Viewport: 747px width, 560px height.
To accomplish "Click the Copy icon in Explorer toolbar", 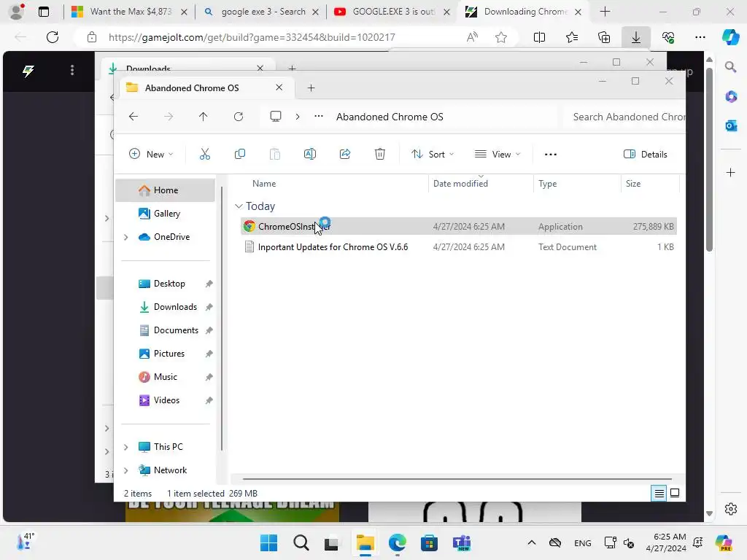I will pyautogui.click(x=239, y=155).
